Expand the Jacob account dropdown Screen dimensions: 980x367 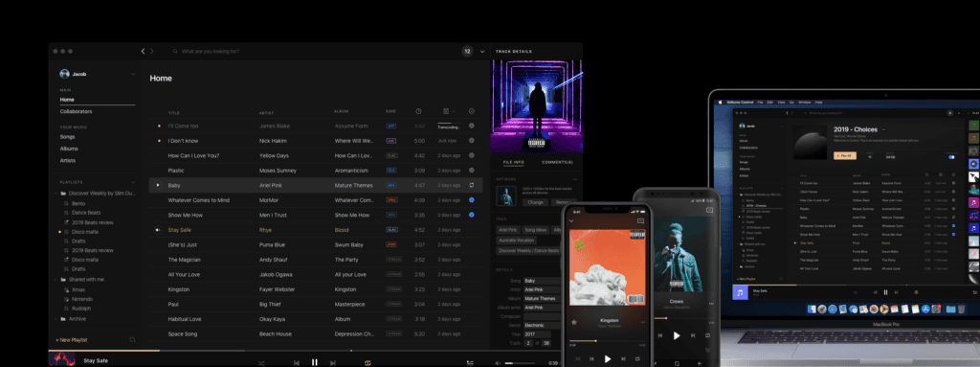click(x=132, y=75)
